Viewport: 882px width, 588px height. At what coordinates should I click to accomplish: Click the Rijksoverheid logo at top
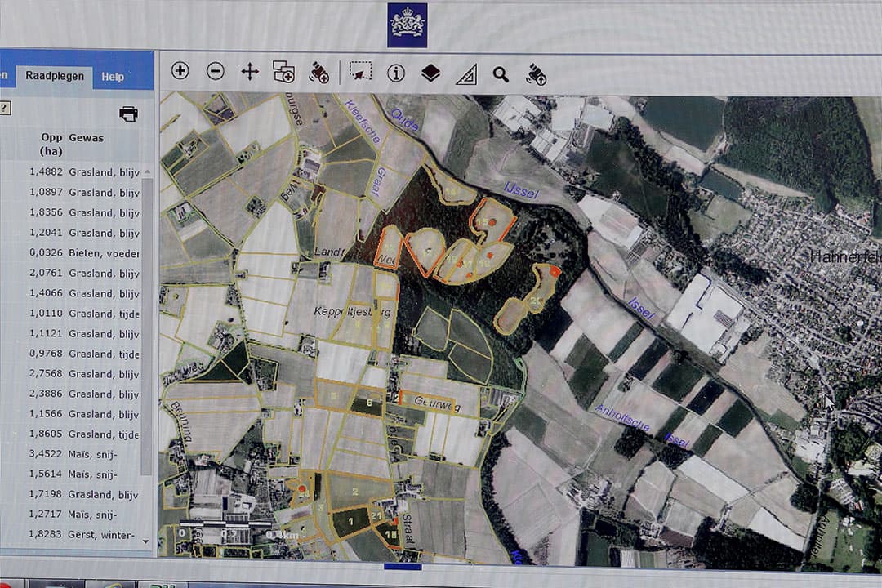[x=408, y=25]
